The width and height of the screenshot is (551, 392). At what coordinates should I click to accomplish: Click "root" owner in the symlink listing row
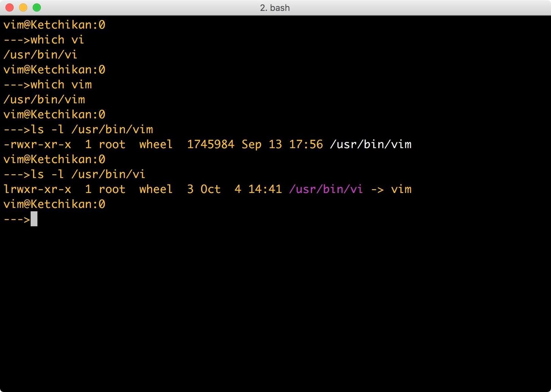[112, 189]
